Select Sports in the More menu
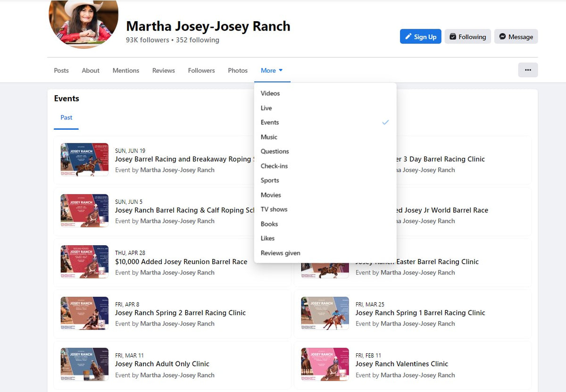Screen dimensions: 566x392 coord(325,180)
